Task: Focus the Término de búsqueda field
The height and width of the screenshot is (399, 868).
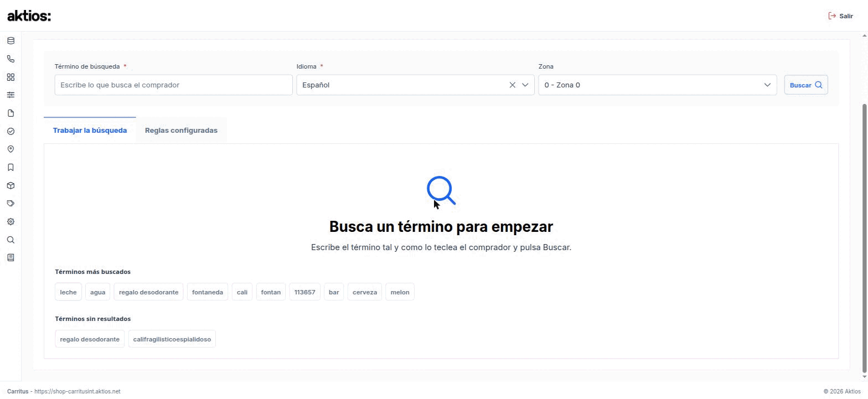Action: pos(173,85)
